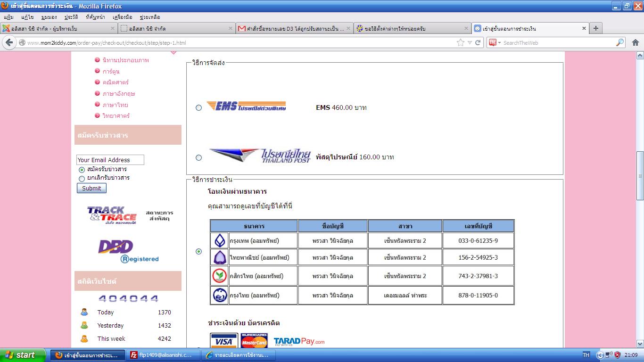Viewport: 644px width, 362px height.
Task: Select the unsubscribe newsletter radio button
Action: click(x=82, y=179)
